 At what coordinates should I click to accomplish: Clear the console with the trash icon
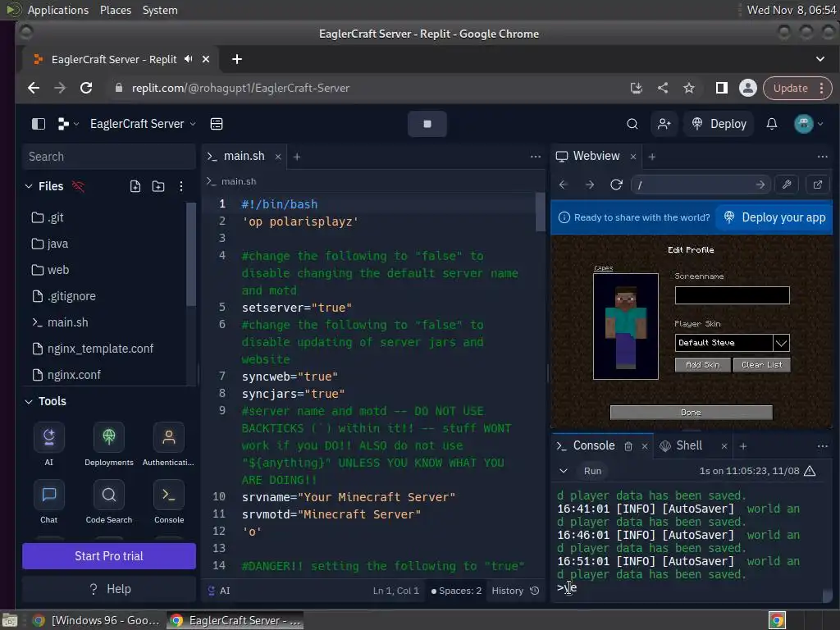click(628, 446)
